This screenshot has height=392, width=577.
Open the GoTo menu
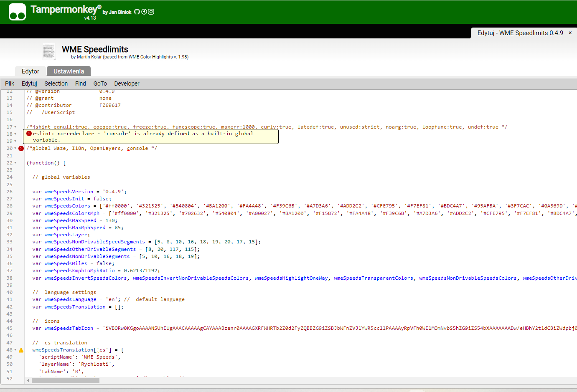point(100,83)
